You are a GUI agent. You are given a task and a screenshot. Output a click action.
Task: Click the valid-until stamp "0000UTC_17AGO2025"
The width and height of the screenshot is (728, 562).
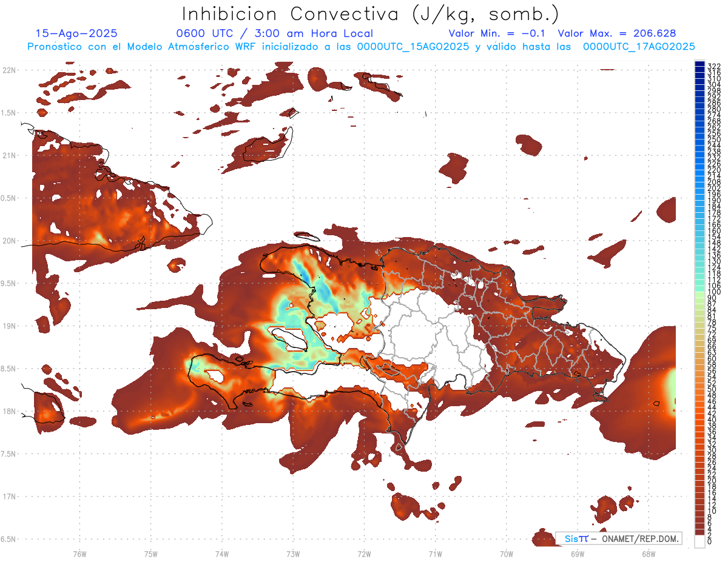point(639,47)
